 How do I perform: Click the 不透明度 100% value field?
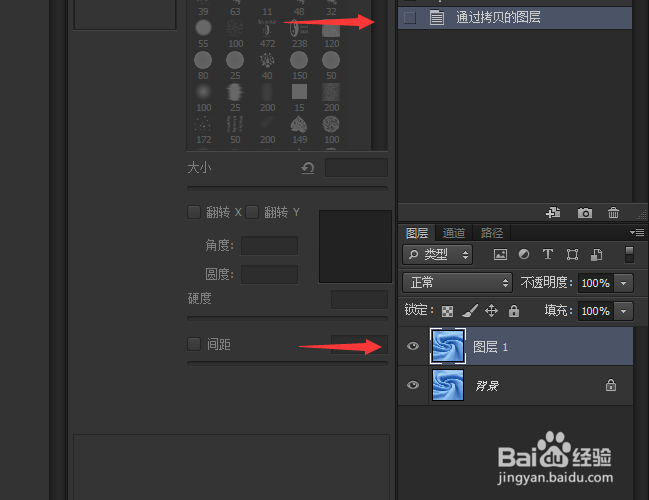tap(596, 283)
